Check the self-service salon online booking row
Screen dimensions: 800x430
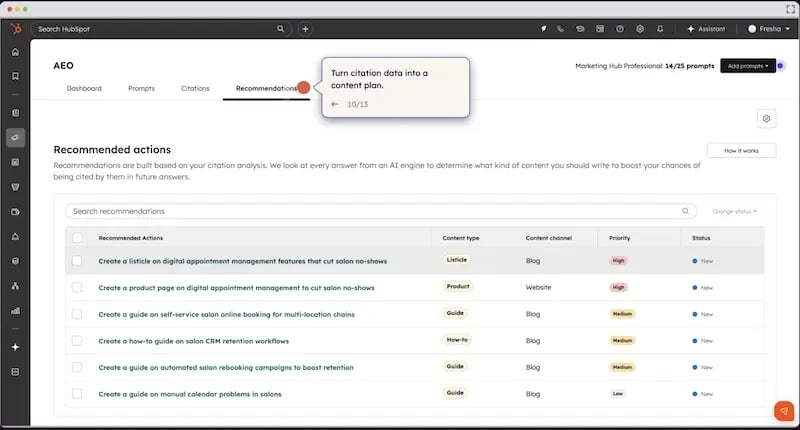click(x=77, y=314)
